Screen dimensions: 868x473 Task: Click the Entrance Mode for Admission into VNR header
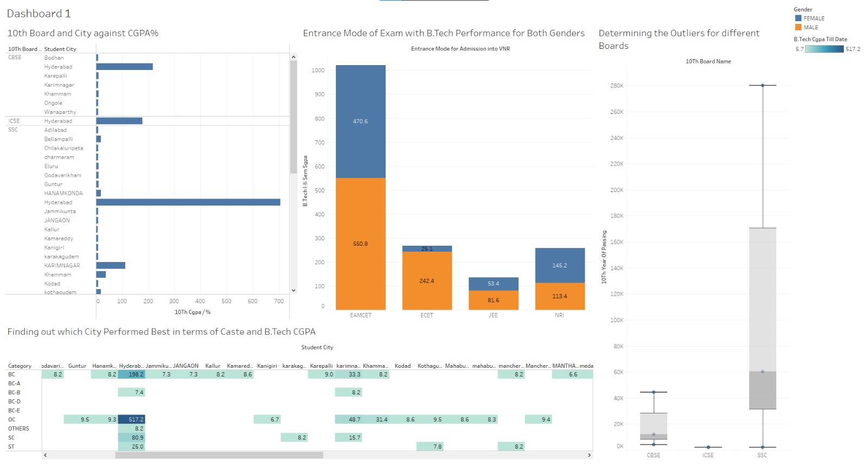(460, 48)
